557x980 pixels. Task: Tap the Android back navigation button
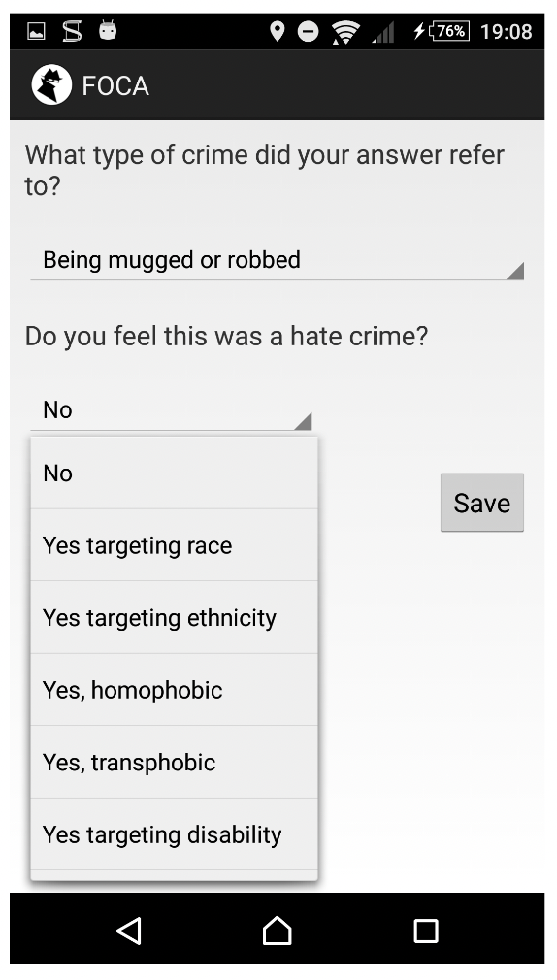129,931
